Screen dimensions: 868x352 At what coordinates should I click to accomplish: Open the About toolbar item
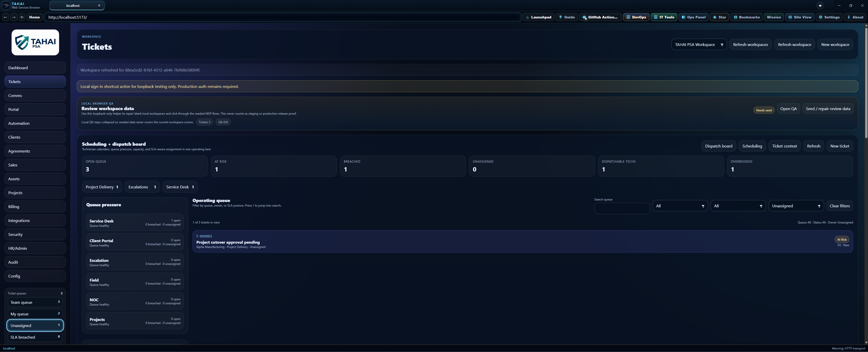tap(855, 17)
